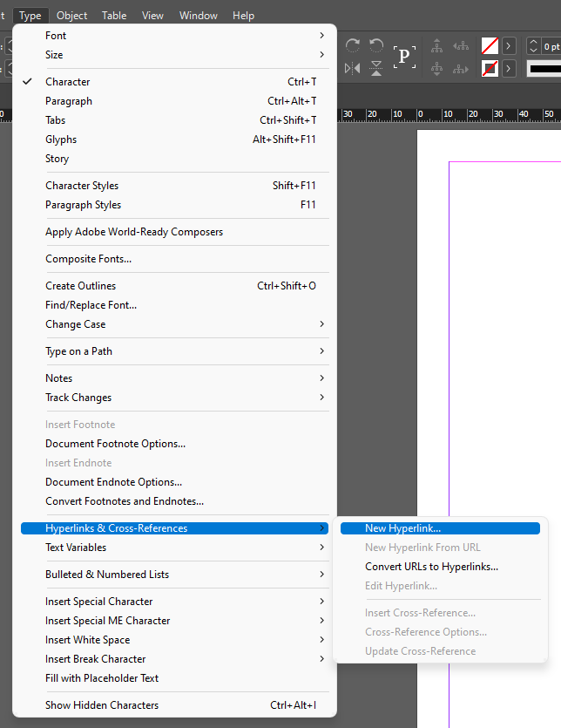
Task: Open the Type menu in menu bar
Action: pos(30,16)
